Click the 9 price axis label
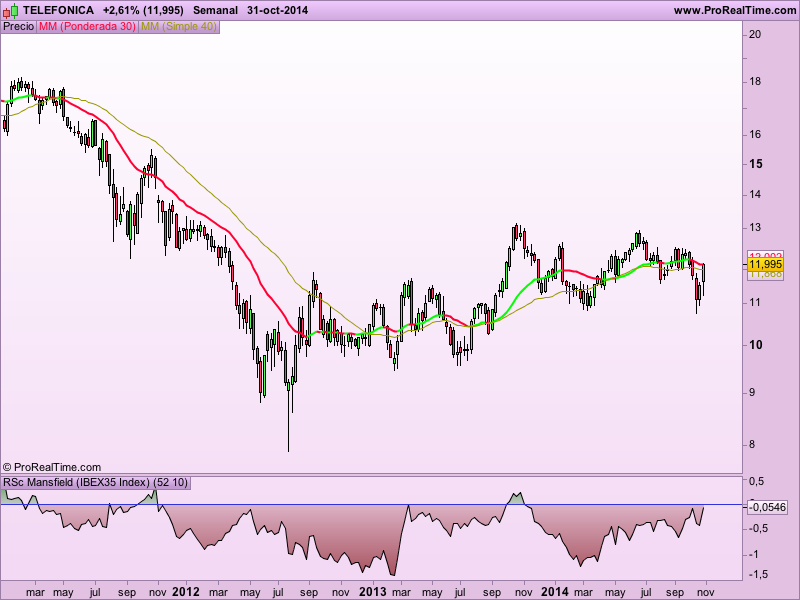 [752, 392]
